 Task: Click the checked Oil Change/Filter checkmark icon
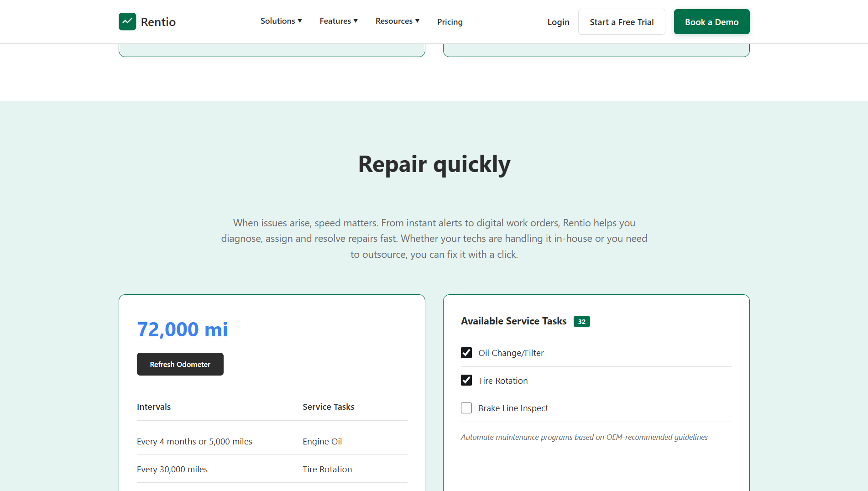tap(466, 353)
